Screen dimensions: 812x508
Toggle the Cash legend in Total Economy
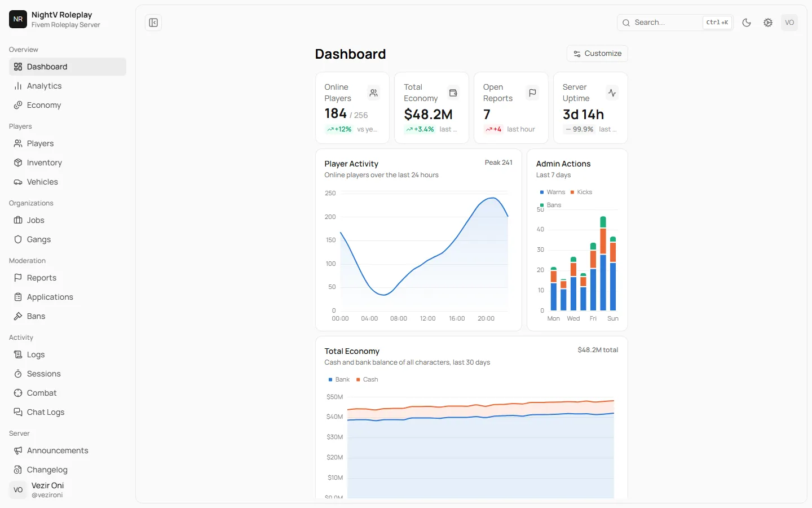[367, 379]
